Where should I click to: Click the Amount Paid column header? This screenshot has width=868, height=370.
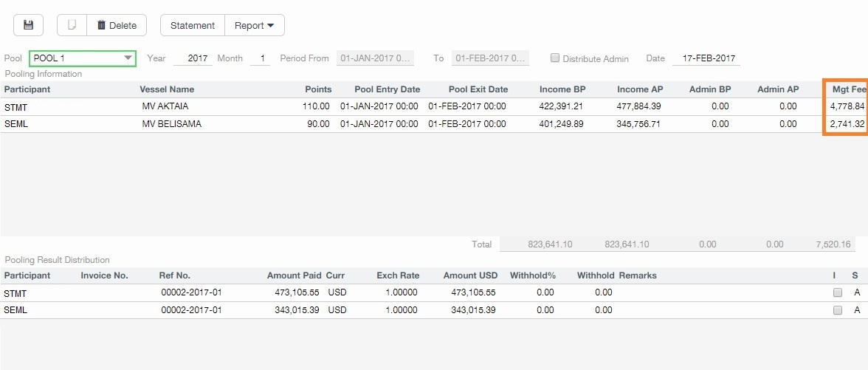pos(294,275)
